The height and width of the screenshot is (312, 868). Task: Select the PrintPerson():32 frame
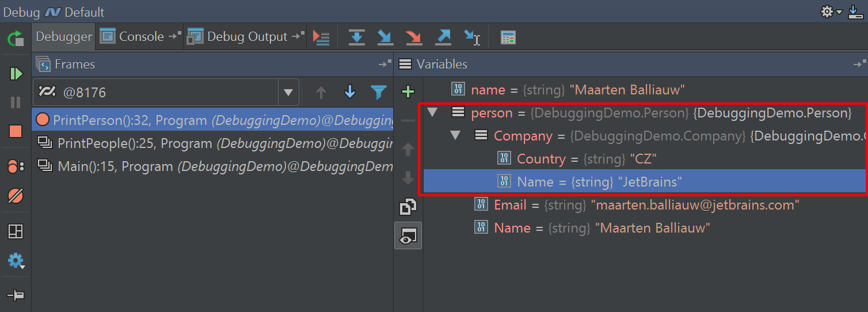tap(212, 120)
